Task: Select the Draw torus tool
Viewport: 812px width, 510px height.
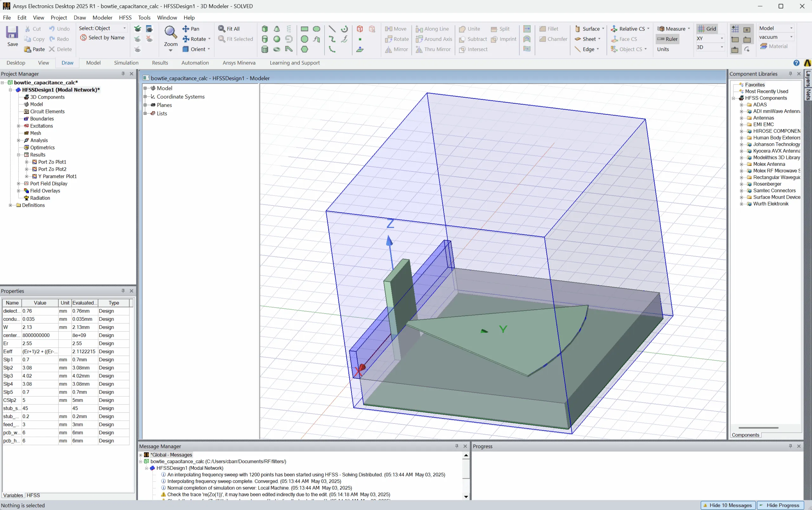Action: 277,49
